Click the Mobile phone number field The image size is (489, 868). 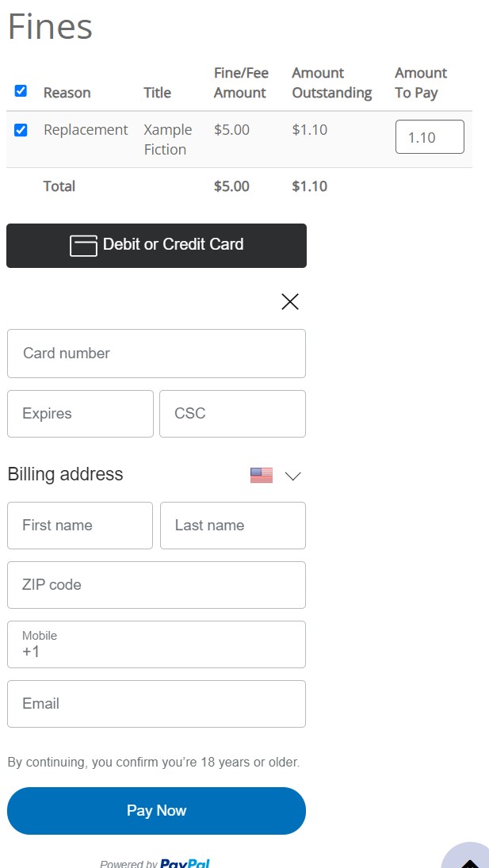[157, 644]
